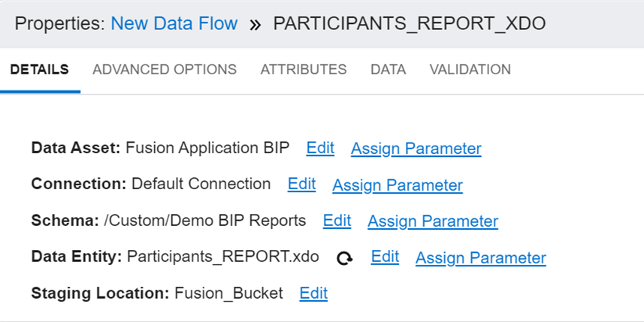644x322 pixels.
Task: Click the PARTICIPANTS_REPORT_XDO title text
Action: 410,23
